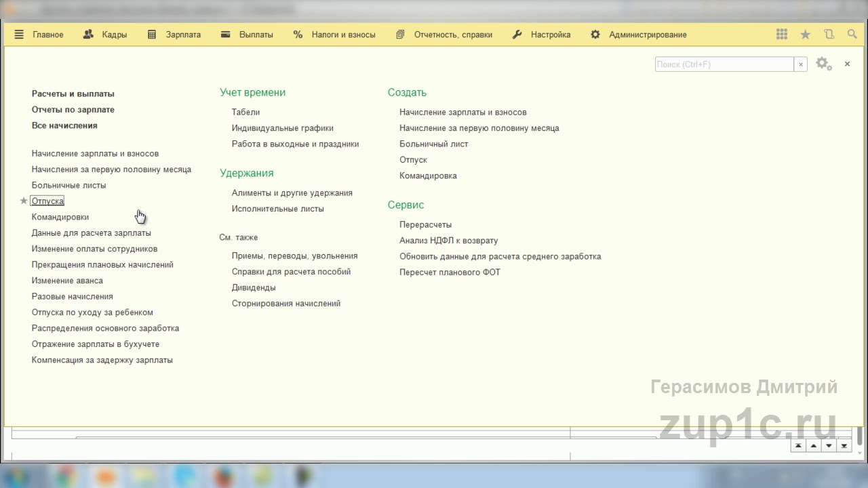The image size is (868, 488).
Task: Open Анализ НДФЛ к возврату
Action: pyautogui.click(x=449, y=241)
